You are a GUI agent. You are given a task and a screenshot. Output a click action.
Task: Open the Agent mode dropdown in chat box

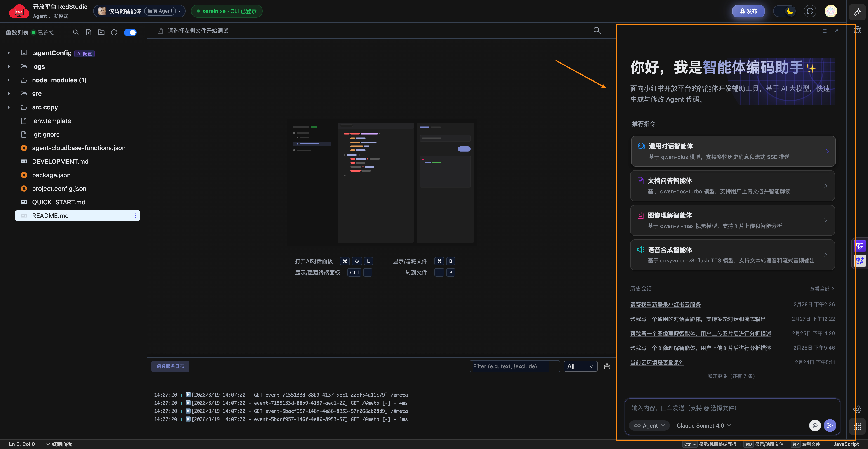pyautogui.click(x=649, y=426)
